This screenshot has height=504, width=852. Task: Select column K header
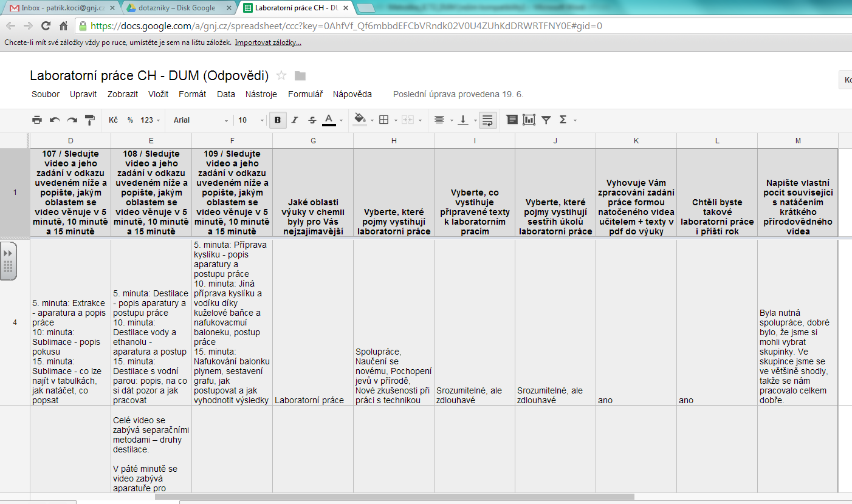(636, 140)
